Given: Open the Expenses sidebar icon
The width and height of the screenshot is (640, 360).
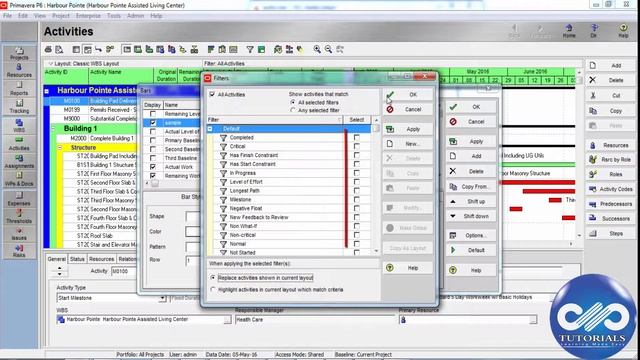Looking at the screenshot, I should click(x=19, y=198).
